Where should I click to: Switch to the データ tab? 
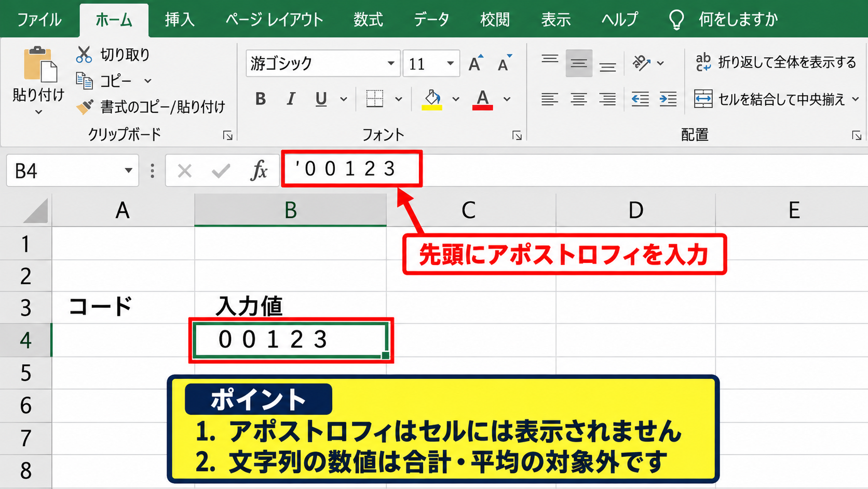point(431,20)
